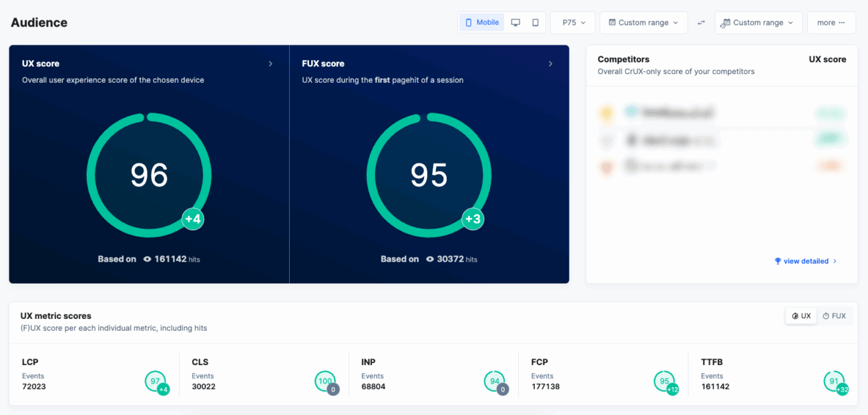Image resolution: width=868 pixels, height=415 pixels.
Task: Open the P75 percentile dropdown
Action: tap(573, 23)
